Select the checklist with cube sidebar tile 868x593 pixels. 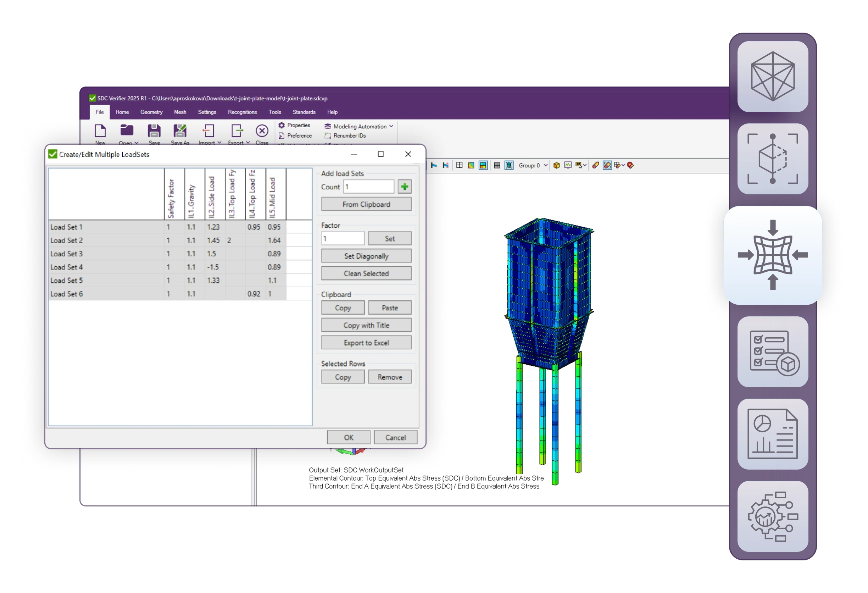tap(772, 351)
